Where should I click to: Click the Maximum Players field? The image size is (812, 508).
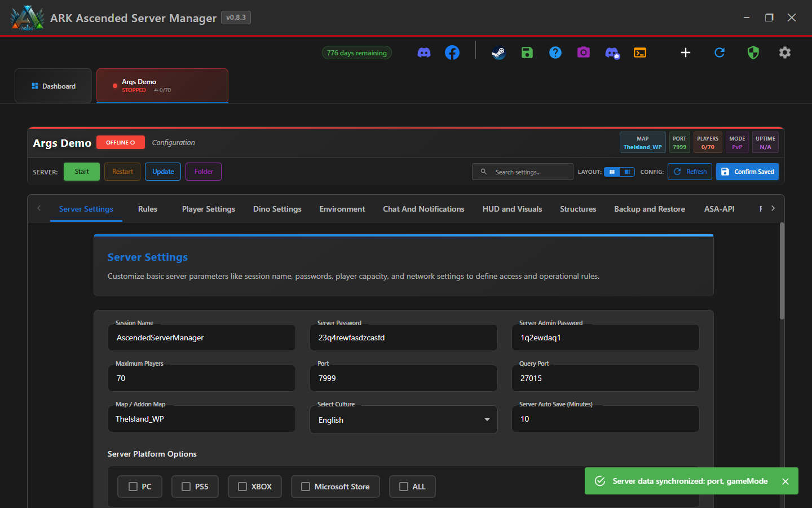point(202,378)
